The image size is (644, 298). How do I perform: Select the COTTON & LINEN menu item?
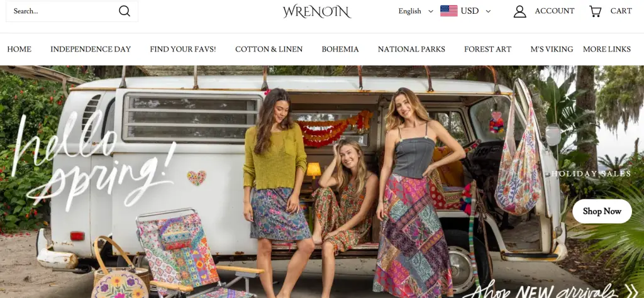(x=269, y=49)
